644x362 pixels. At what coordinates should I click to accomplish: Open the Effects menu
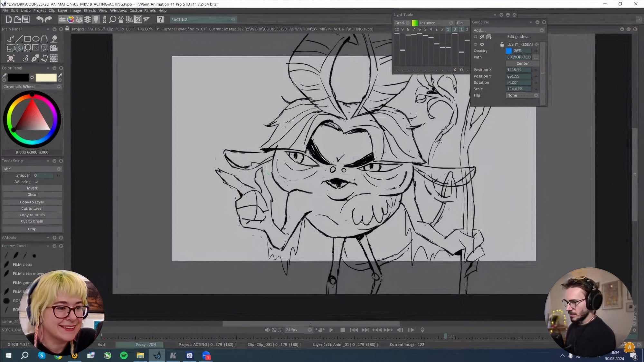[90, 10]
